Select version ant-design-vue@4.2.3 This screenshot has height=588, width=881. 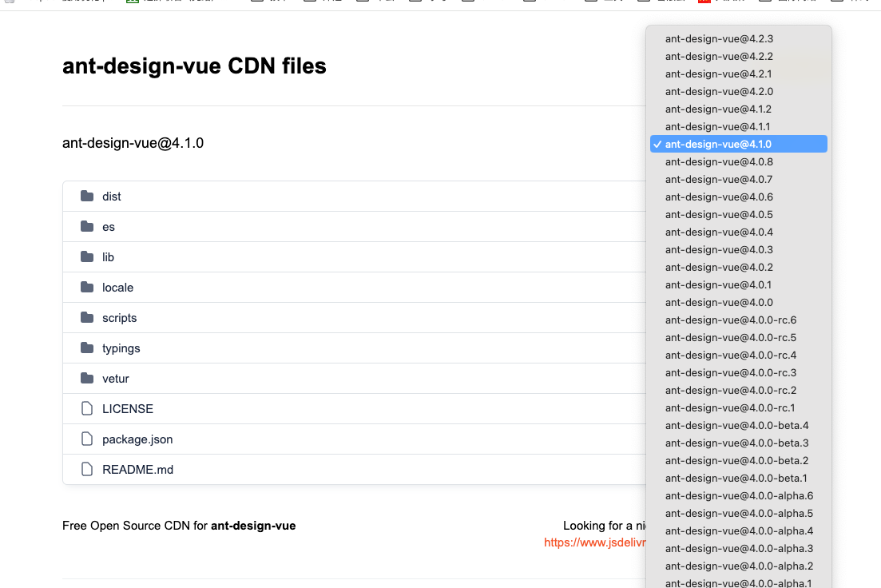pyautogui.click(x=738, y=39)
